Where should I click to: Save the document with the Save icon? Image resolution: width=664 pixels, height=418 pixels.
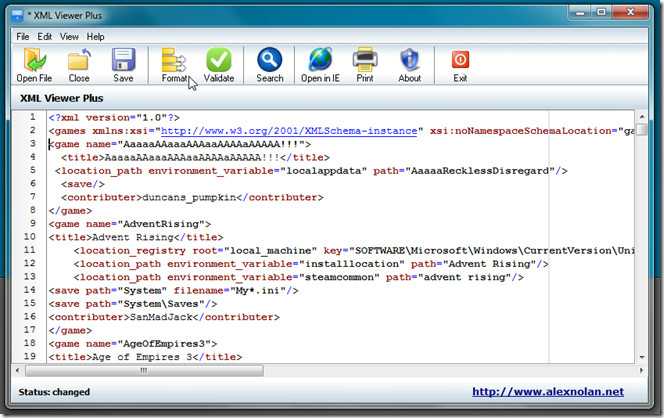[x=123, y=64]
